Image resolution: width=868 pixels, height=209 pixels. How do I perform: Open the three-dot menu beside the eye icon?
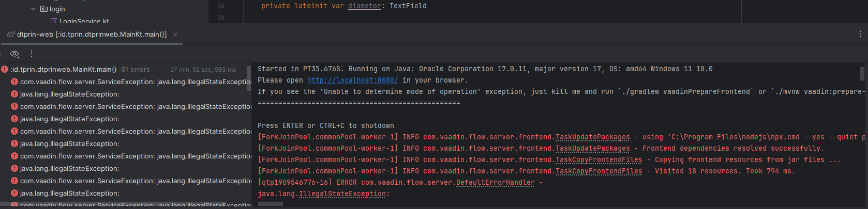32,54
